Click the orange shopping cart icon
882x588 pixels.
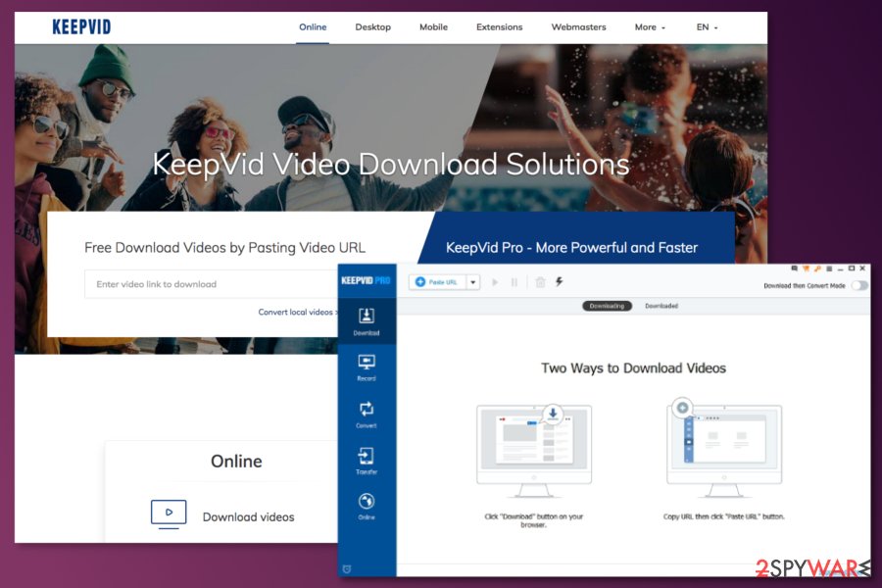tap(806, 269)
